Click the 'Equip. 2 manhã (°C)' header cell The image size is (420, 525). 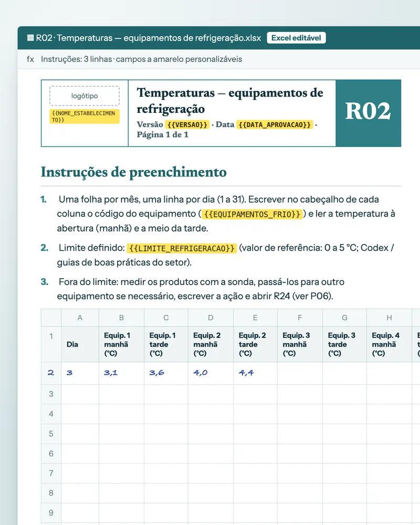211,344
